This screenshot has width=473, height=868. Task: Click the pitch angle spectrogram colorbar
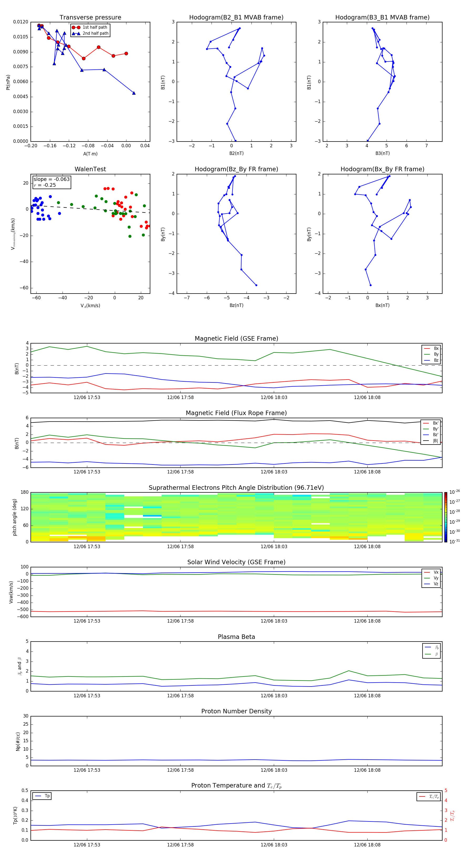point(445,517)
